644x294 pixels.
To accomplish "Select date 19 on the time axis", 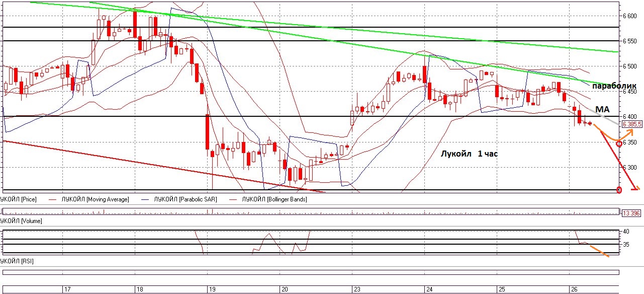I will pos(212,290).
